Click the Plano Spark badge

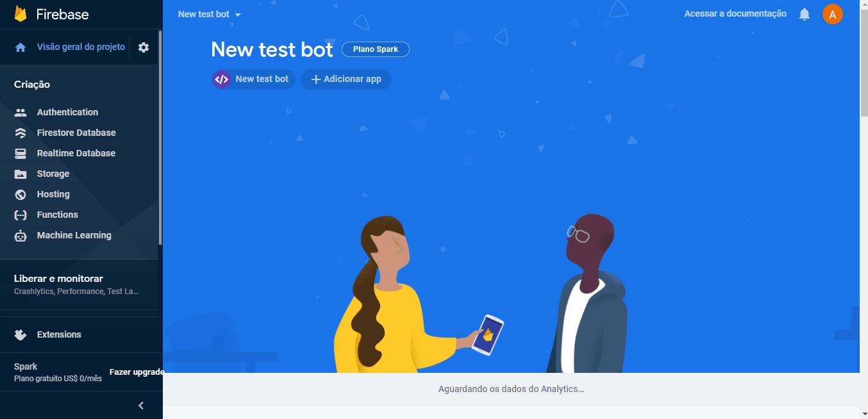(x=376, y=49)
